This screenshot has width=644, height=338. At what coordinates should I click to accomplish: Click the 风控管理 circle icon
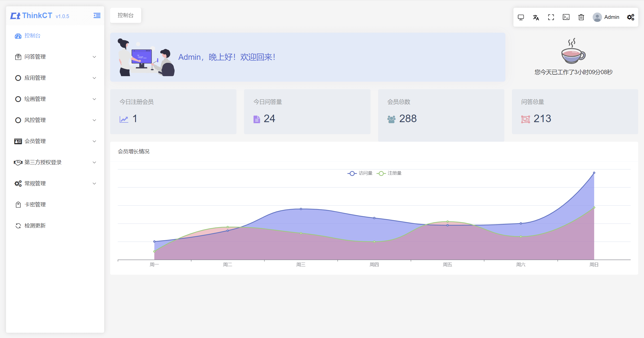[18, 120]
